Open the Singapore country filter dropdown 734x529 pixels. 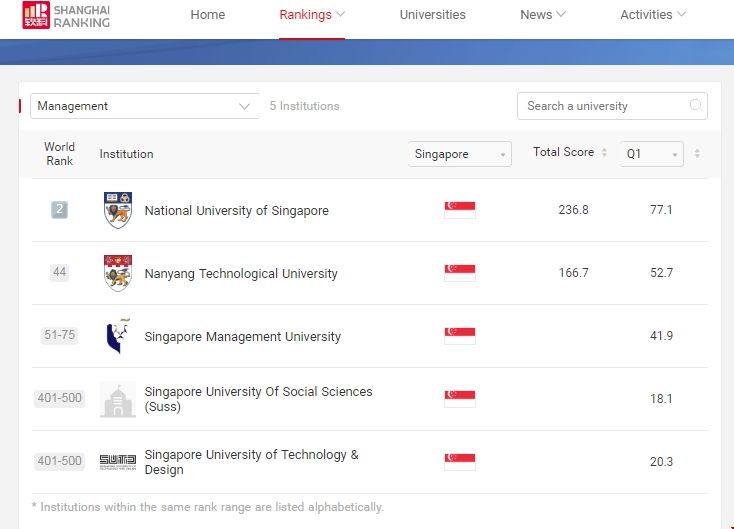(460, 154)
